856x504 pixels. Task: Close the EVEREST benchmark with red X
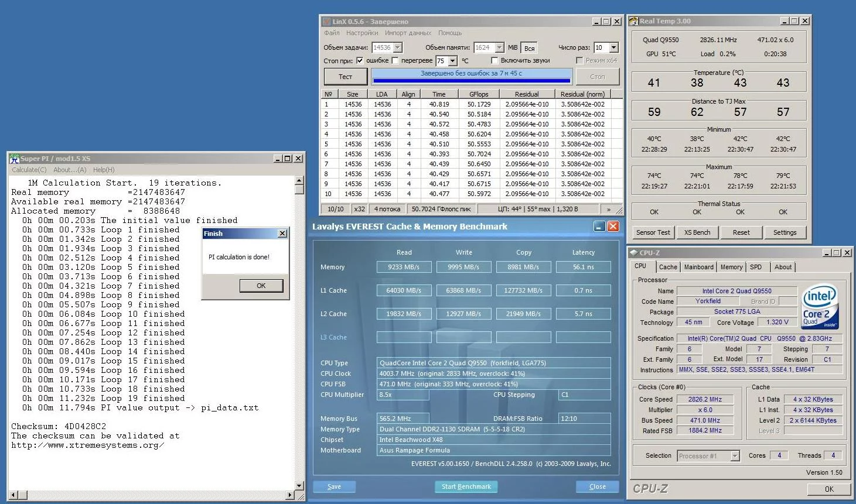(613, 227)
